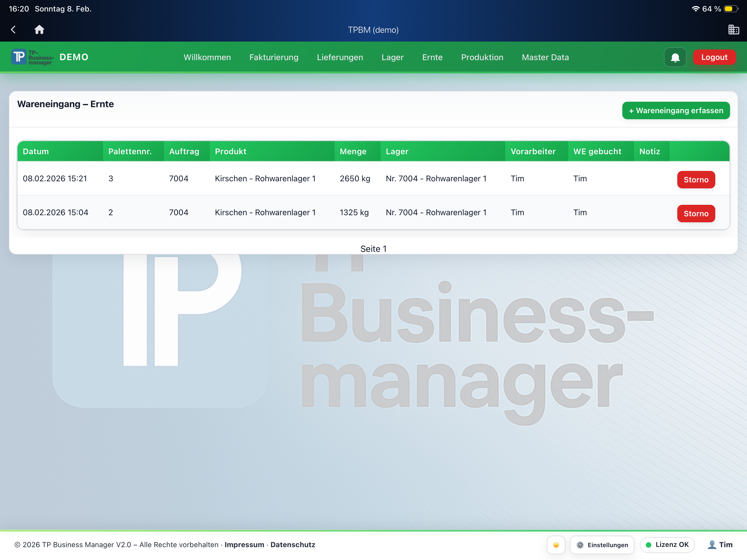
Task: Click the red Logout button
Action: [x=714, y=57]
